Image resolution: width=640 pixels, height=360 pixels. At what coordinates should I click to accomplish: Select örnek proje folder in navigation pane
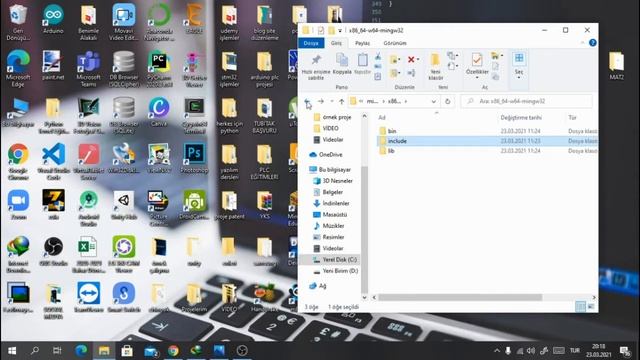click(337, 117)
